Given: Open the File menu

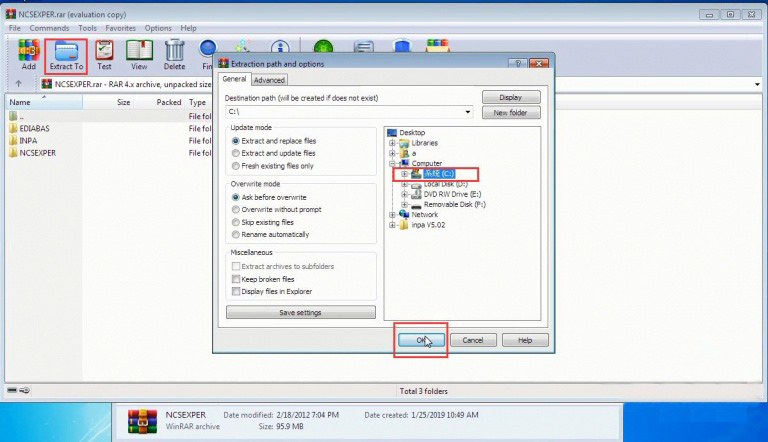Looking at the screenshot, I should 15,28.
